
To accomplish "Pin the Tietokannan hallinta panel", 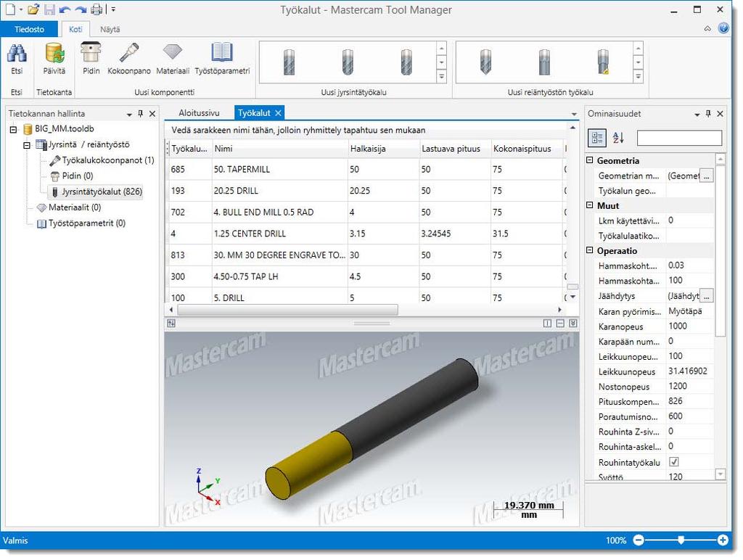I will 140,114.
